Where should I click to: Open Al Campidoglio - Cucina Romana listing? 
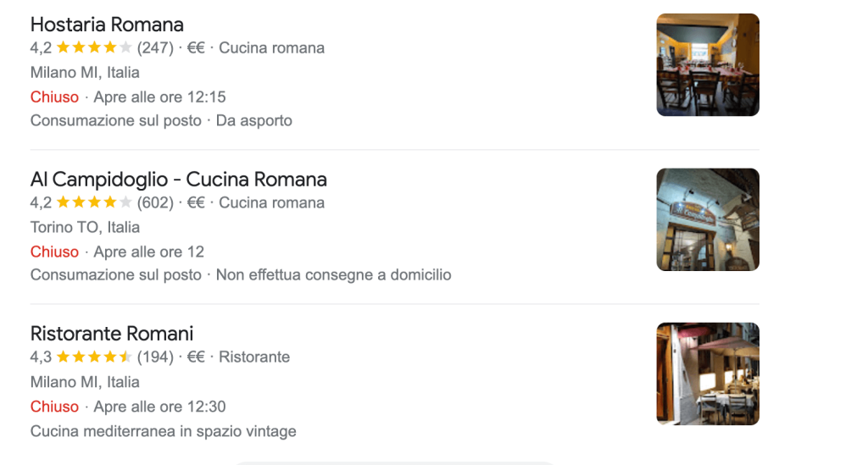(178, 180)
